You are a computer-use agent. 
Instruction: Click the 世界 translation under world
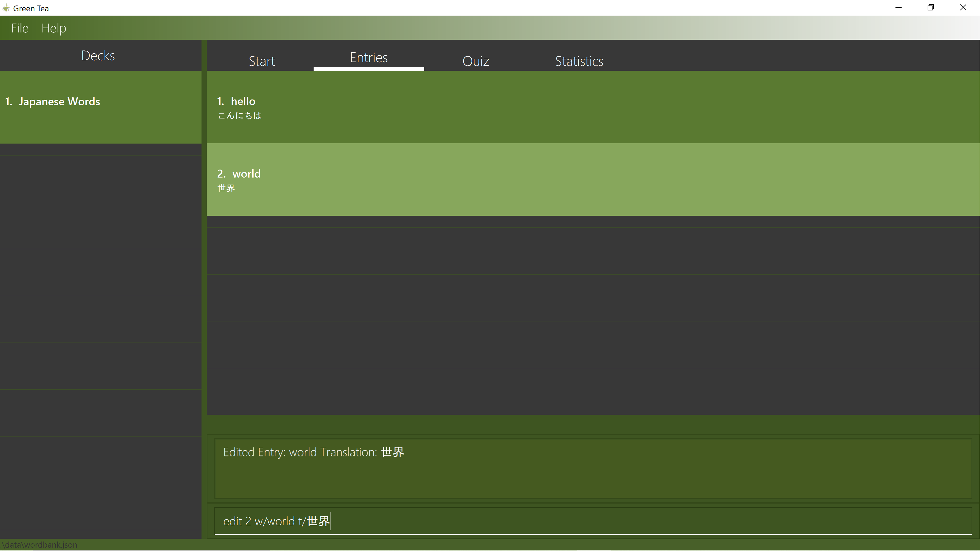[x=226, y=188]
